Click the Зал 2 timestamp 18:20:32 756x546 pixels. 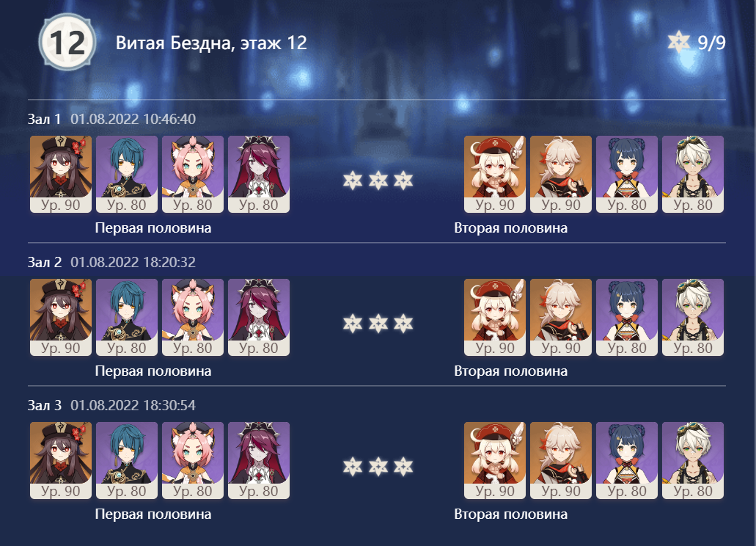tap(133, 262)
